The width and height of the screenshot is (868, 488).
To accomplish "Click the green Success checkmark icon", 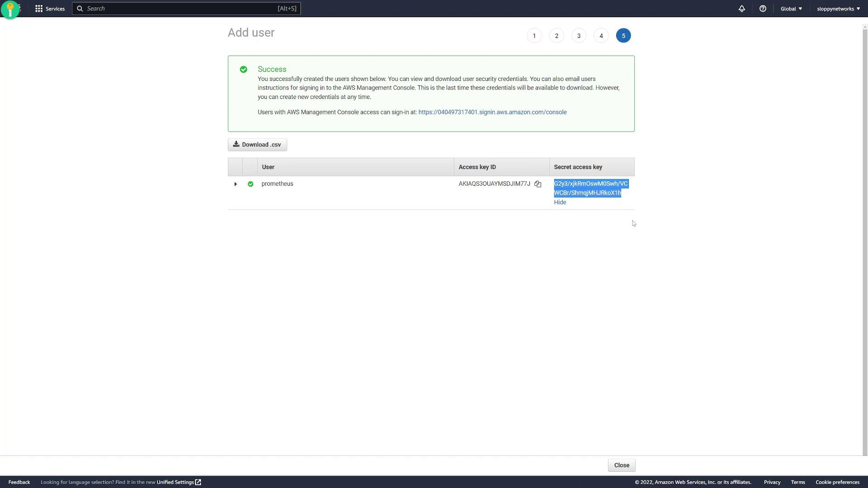I will coord(244,69).
